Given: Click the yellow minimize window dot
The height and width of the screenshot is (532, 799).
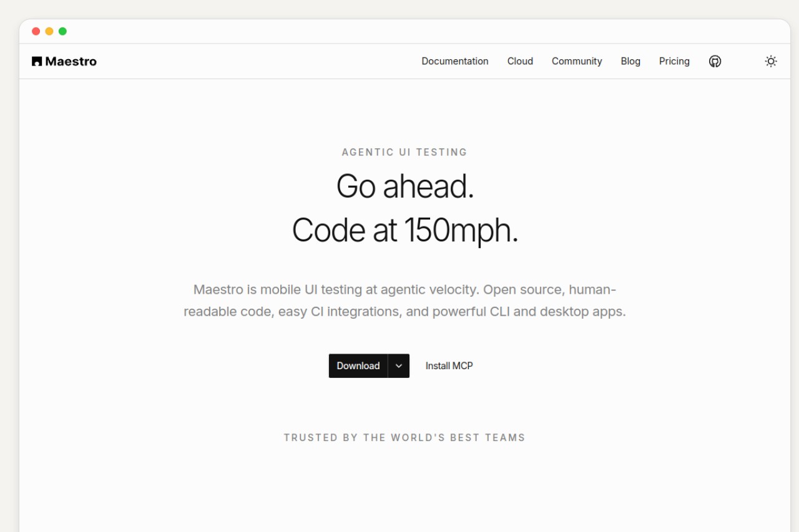Looking at the screenshot, I should (x=49, y=31).
